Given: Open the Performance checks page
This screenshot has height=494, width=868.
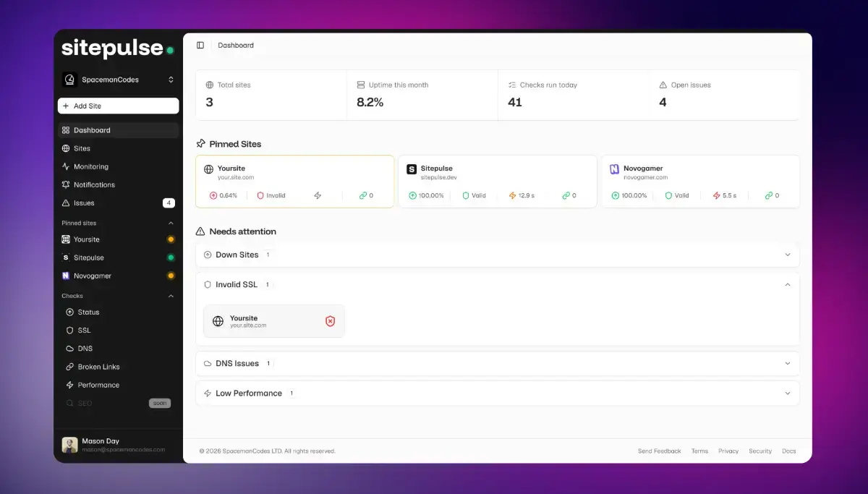Looking at the screenshot, I should [x=119, y=385].
